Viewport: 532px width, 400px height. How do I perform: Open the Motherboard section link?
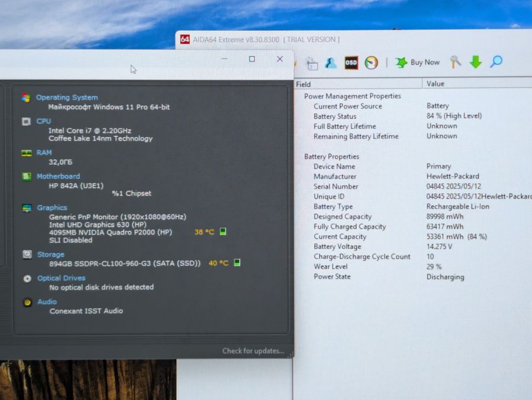59,176
